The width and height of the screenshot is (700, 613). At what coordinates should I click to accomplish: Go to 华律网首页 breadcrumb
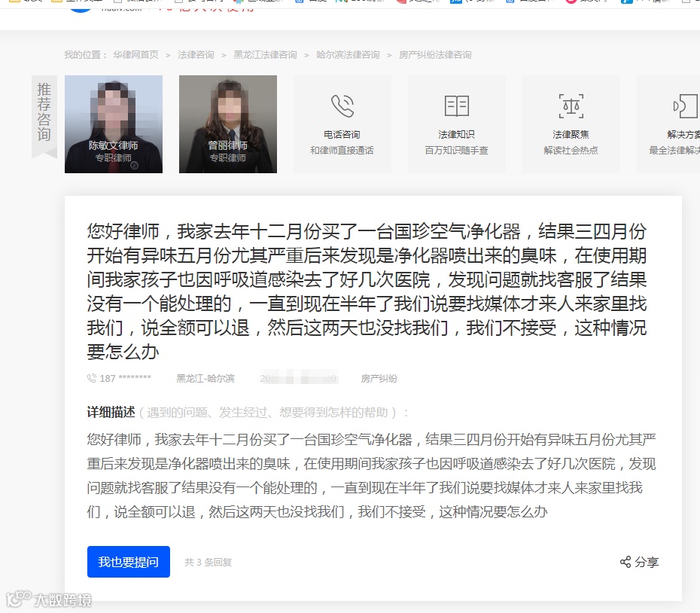coord(135,54)
